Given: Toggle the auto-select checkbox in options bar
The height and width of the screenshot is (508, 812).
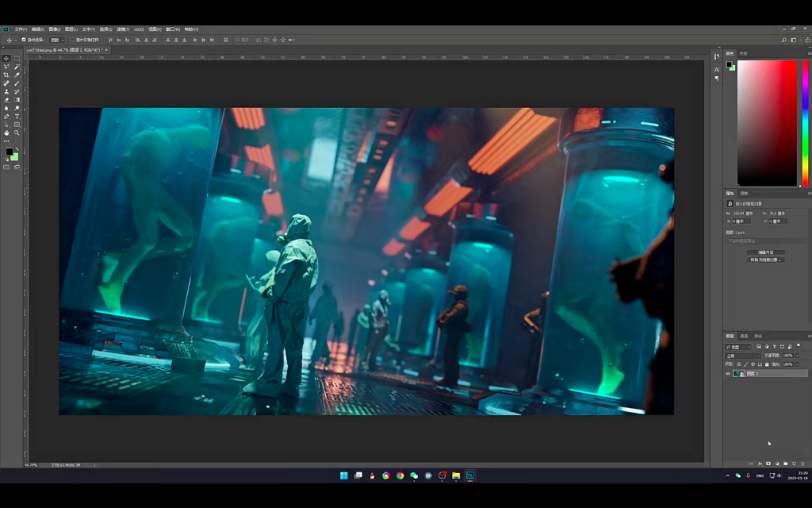Looking at the screenshot, I should [x=24, y=39].
